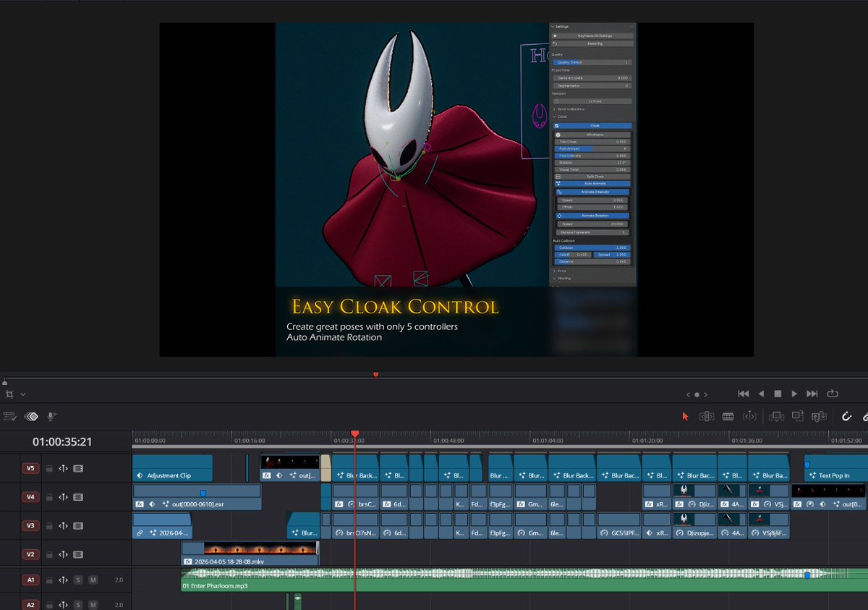Viewport: 868px width, 610px height.
Task: Select the out[0000-0610].exr clip on V4
Action: click(x=197, y=497)
